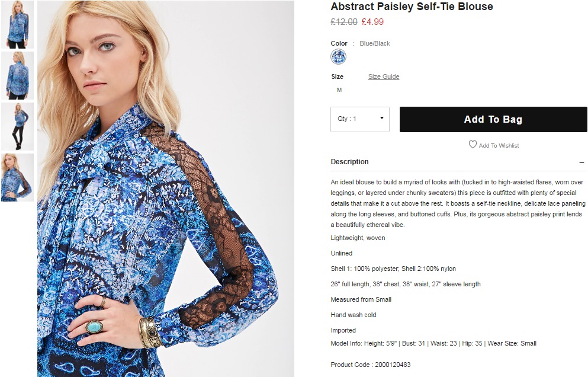588x377 pixels.
Task: Click the £4.99 sale price
Action: coord(372,22)
